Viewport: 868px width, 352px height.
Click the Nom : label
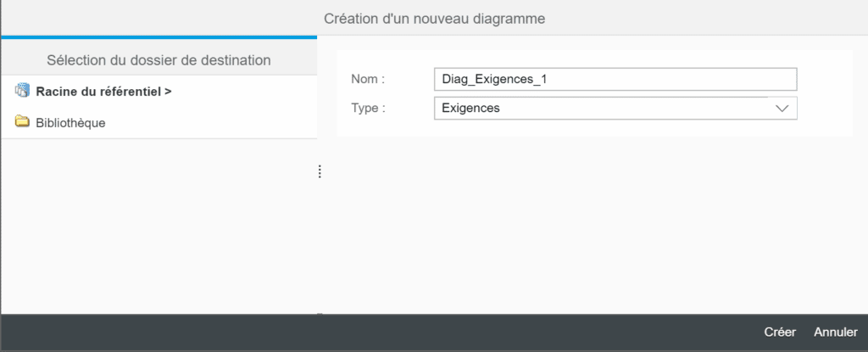[368, 79]
